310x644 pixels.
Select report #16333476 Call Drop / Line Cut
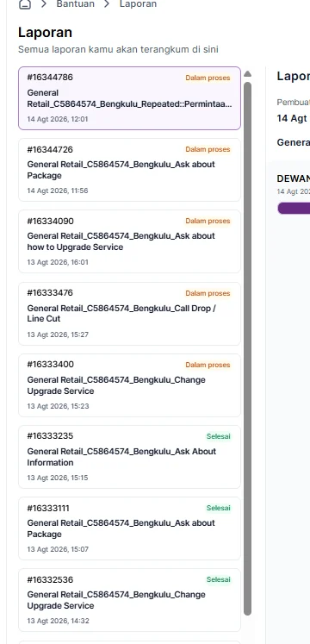[129, 313]
